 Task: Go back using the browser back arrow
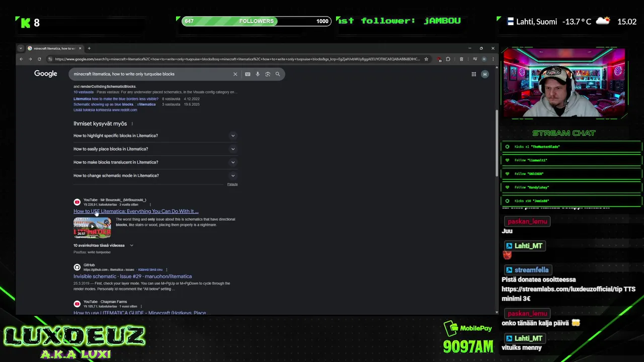tap(21, 59)
